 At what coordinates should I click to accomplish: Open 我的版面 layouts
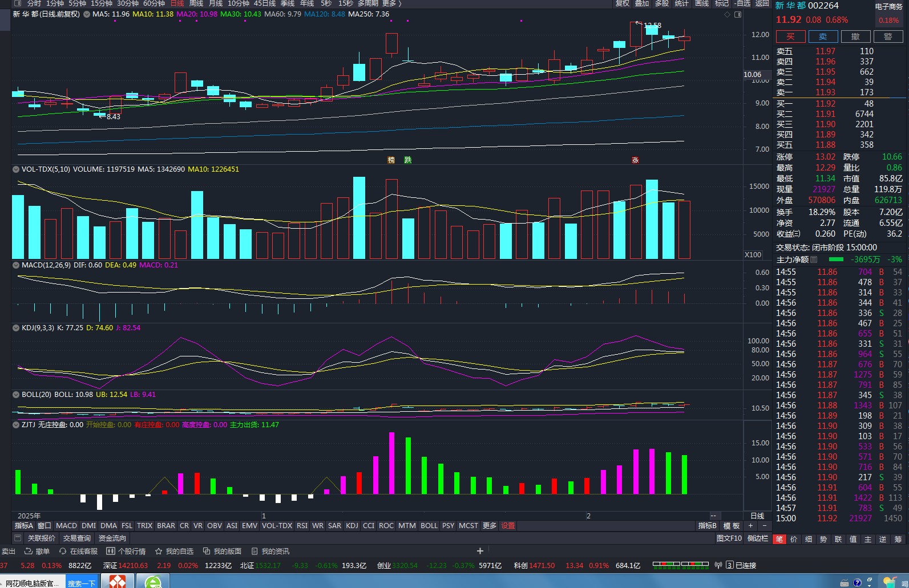pyautogui.click(x=222, y=551)
